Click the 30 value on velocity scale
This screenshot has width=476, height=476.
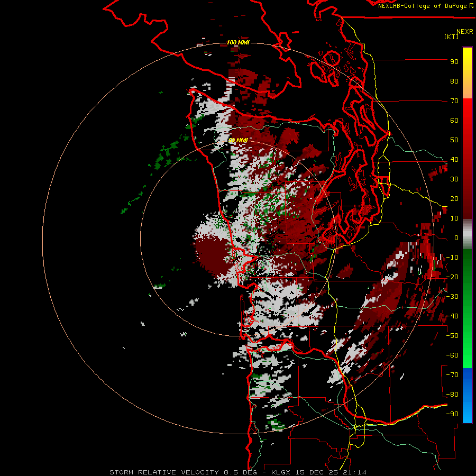pos(454,179)
